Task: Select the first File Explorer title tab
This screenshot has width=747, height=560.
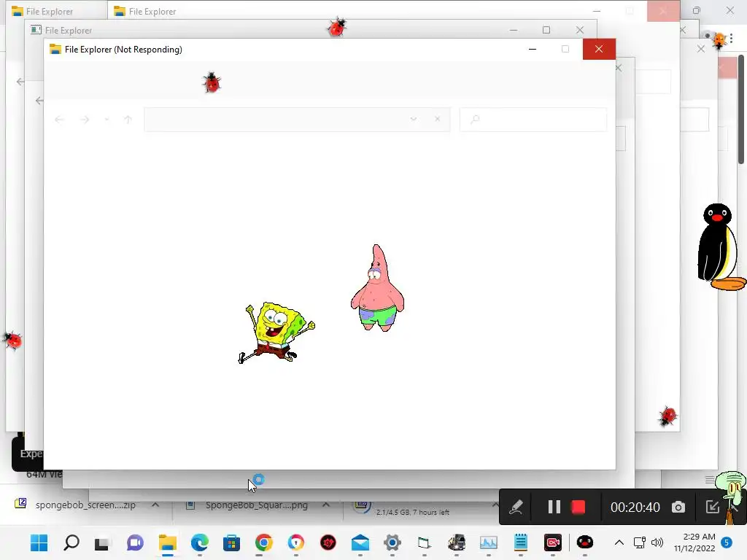Action: point(50,11)
